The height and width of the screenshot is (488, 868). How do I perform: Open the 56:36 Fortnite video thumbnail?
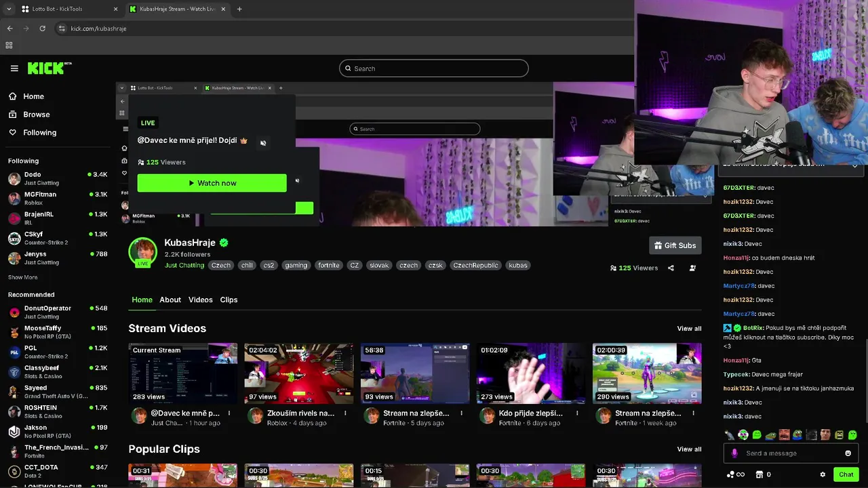click(x=415, y=373)
